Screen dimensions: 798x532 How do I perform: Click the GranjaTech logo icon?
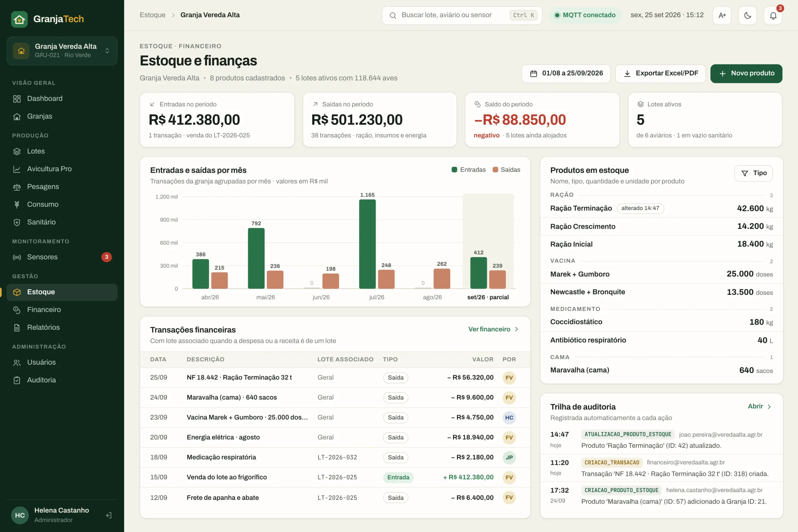(19, 19)
